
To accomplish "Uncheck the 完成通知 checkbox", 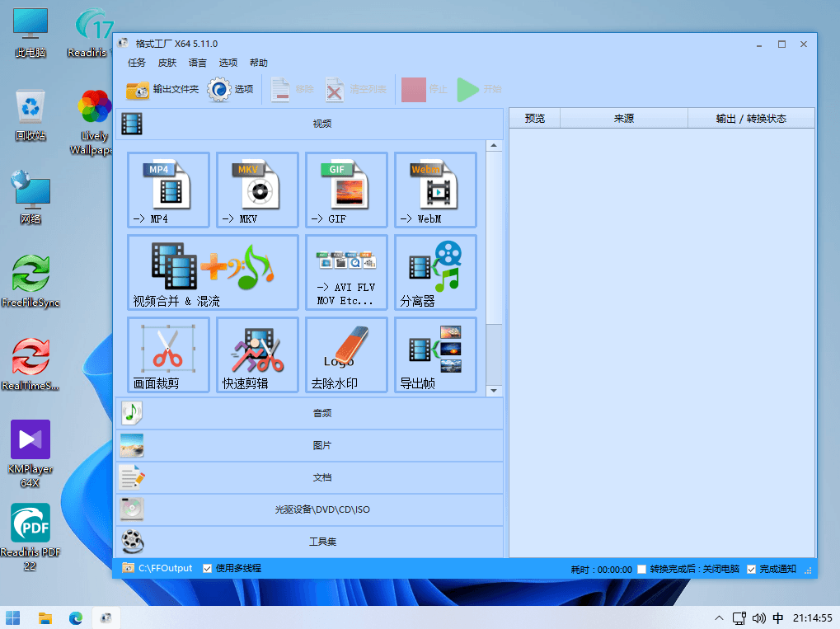I will tap(751, 569).
